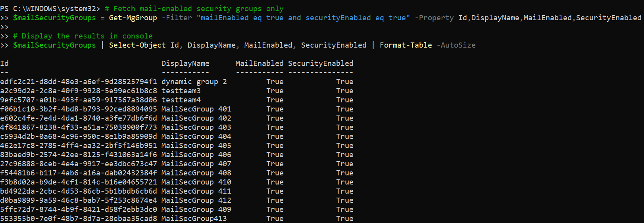644x223 pixels.
Task: Click the MailEnabled column header
Action: (x=260, y=63)
